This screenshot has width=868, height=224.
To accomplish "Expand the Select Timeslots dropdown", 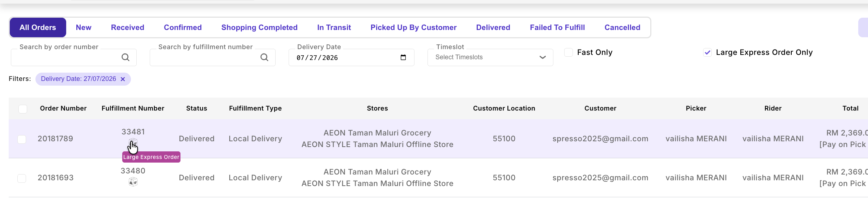I will [490, 57].
